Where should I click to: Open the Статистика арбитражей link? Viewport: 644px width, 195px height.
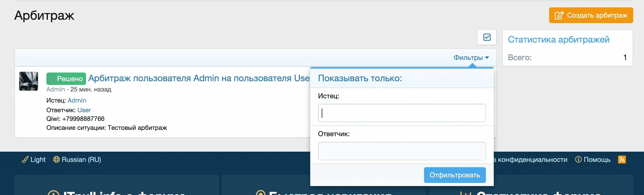[558, 40]
